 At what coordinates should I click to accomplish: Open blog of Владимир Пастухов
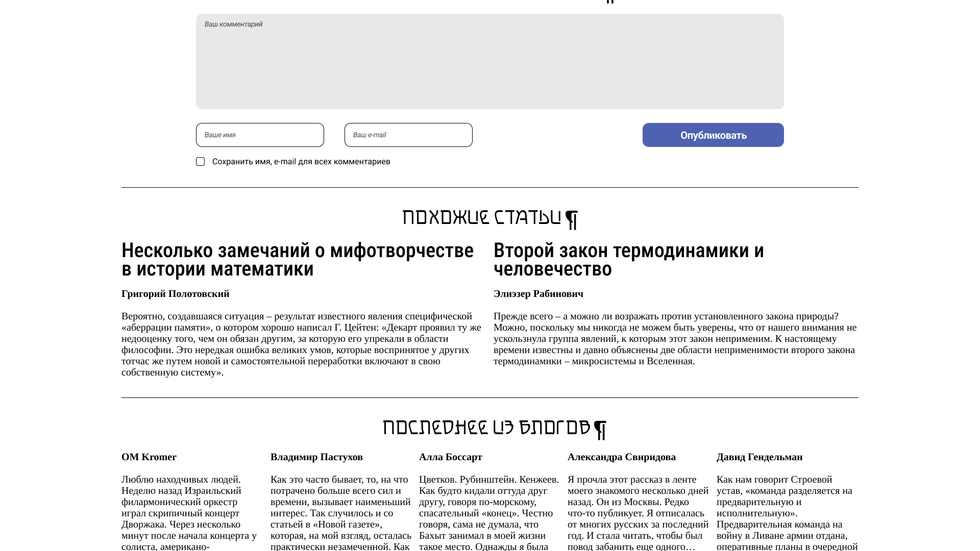click(x=316, y=457)
